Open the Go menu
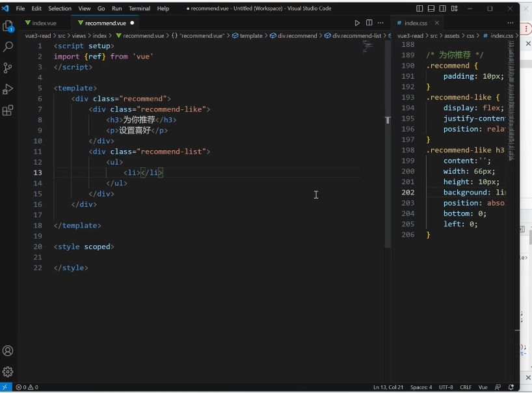Screen dimensions: 532x393 [101, 8]
